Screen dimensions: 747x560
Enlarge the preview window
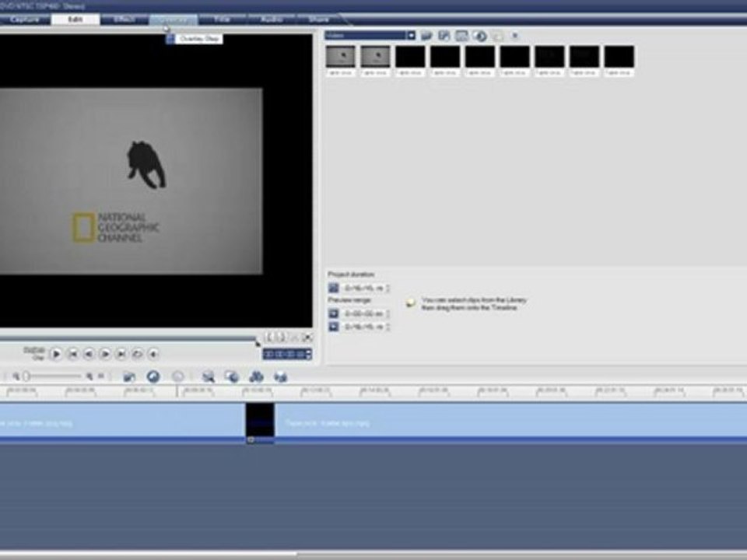[307, 337]
